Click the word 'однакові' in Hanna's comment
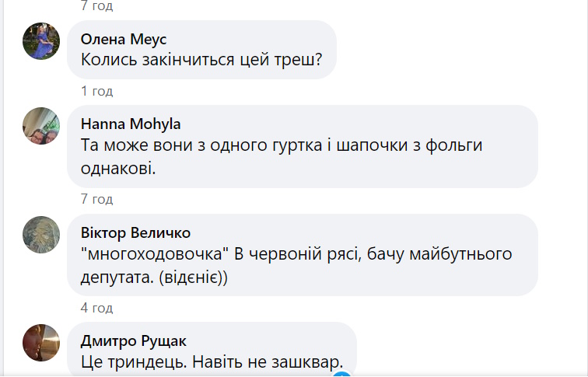 [118, 166]
